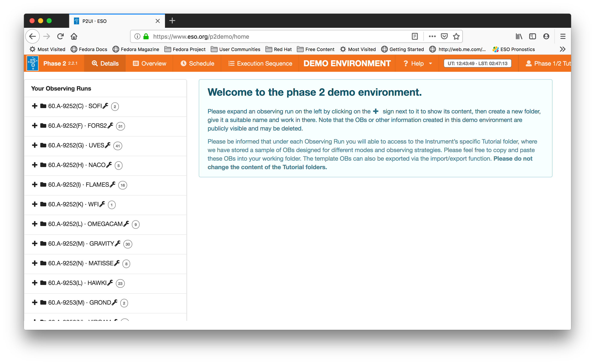Show more bookmarks chevron

pyautogui.click(x=562, y=49)
